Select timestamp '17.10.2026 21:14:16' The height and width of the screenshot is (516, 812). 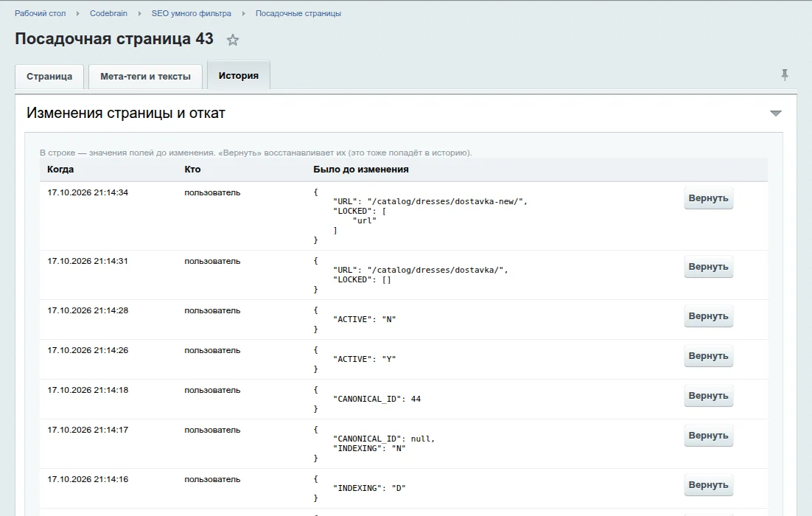[x=88, y=479]
